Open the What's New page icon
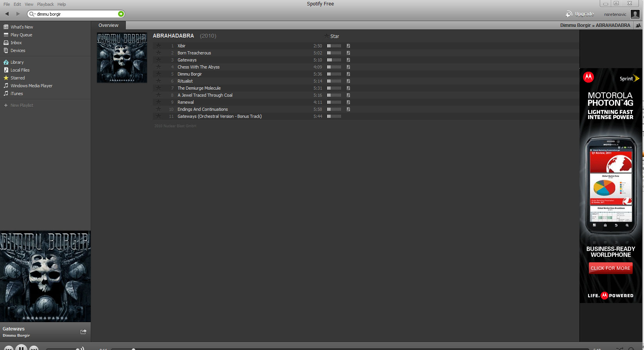644x350 pixels. coord(6,27)
